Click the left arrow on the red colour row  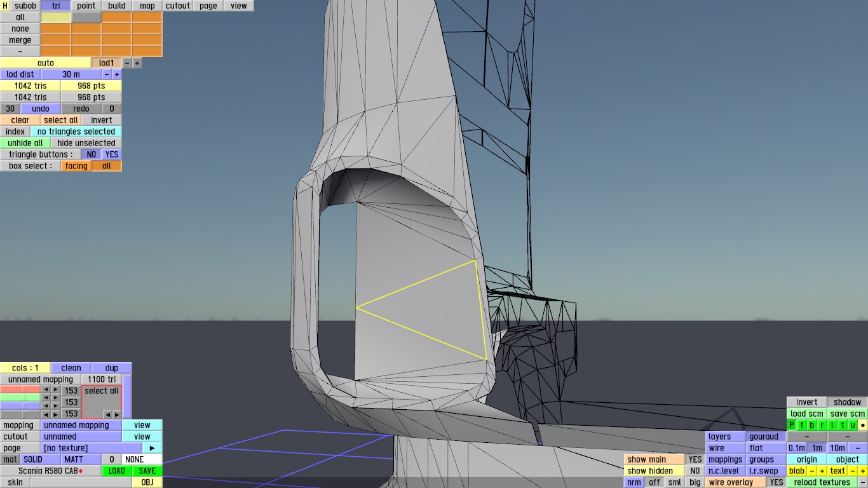point(46,390)
